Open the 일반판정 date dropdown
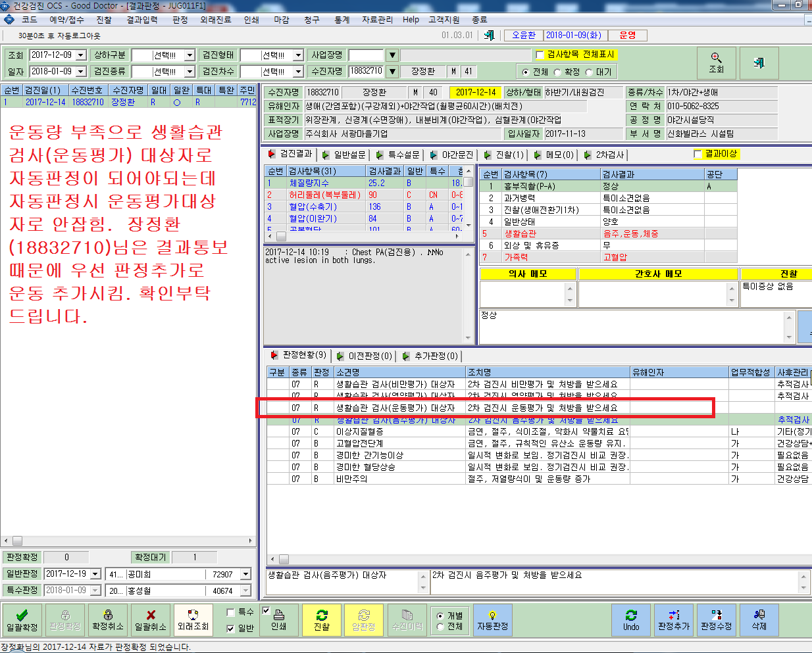 click(95, 574)
